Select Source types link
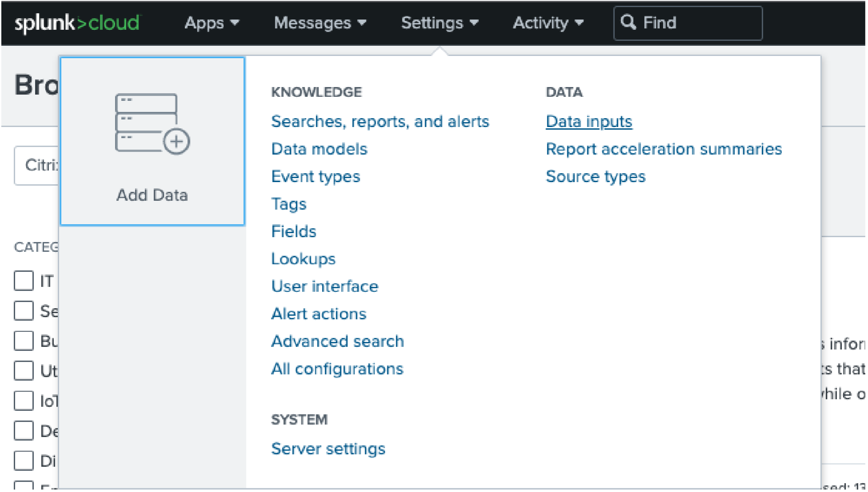The width and height of the screenshot is (868, 492). pyautogui.click(x=595, y=177)
